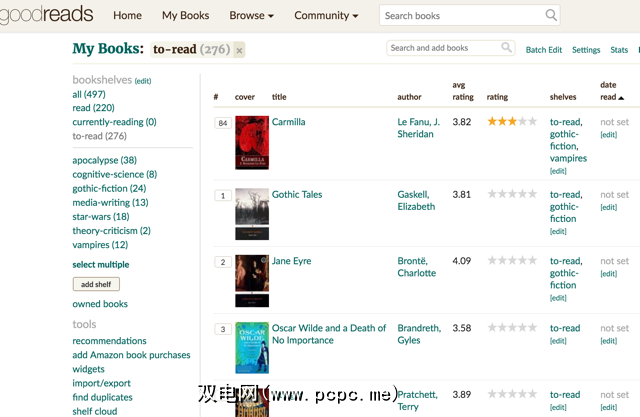Open the Community dropdown menu

point(326,16)
